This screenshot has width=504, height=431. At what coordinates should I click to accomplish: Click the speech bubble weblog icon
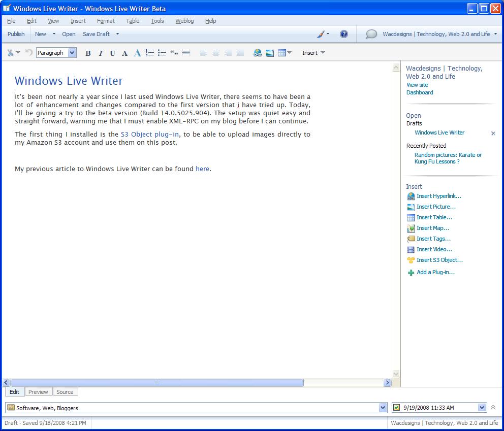click(x=371, y=34)
